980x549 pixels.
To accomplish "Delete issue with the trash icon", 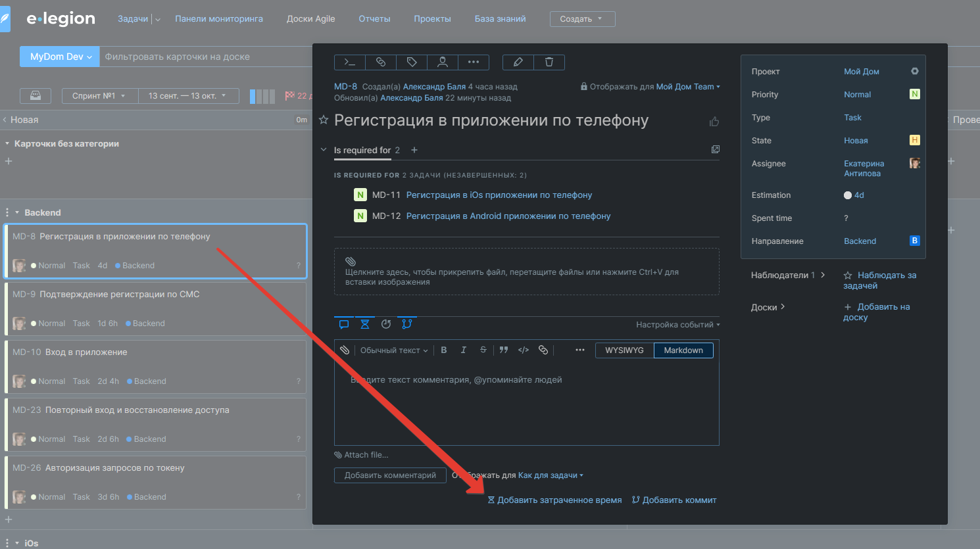I will tap(549, 62).
